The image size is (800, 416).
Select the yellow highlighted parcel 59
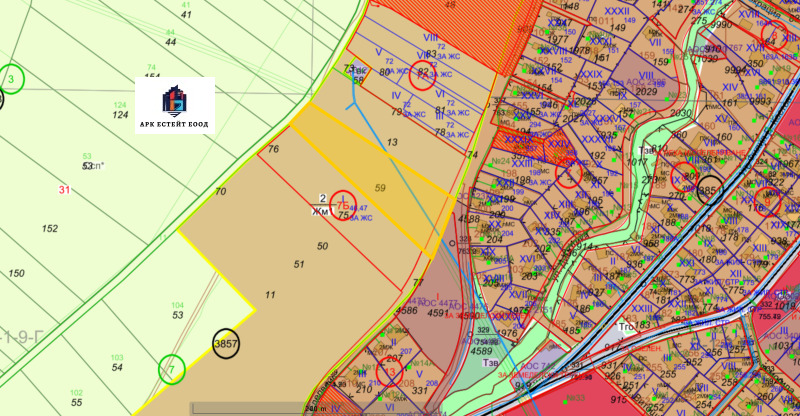[380, 187]
